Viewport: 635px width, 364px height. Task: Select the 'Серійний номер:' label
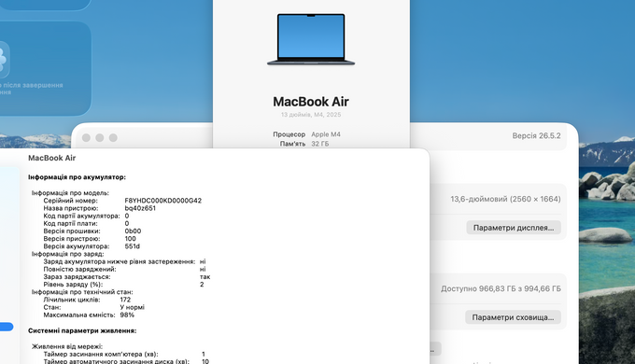pos(70,201)
